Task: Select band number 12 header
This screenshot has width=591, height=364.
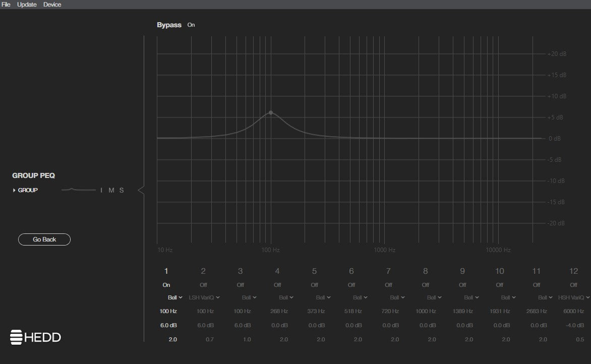Action: pyautogui.click(x=573, y=271)
